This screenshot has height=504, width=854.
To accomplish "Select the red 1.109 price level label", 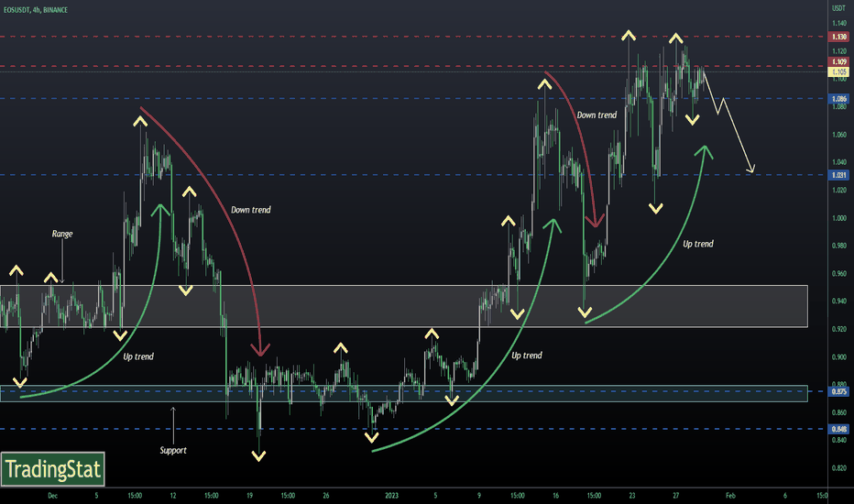I will pyautogui.click(x=838, y=62).
